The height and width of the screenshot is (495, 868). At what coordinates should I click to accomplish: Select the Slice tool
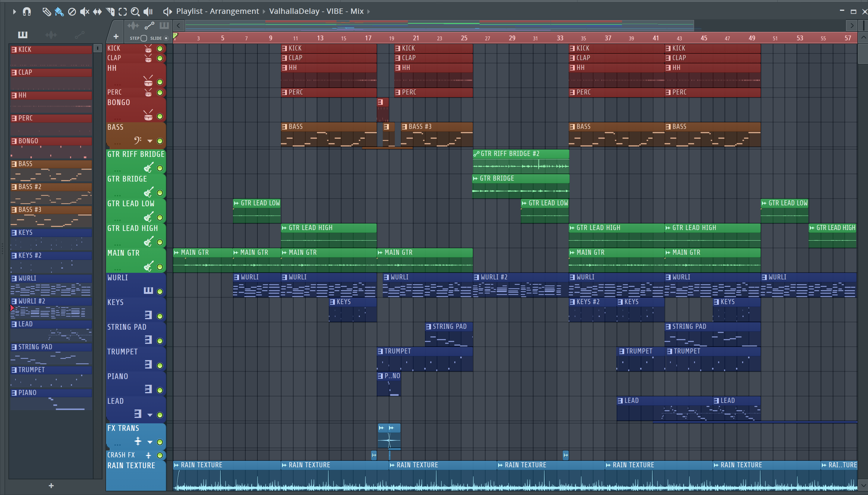point(110,11)
